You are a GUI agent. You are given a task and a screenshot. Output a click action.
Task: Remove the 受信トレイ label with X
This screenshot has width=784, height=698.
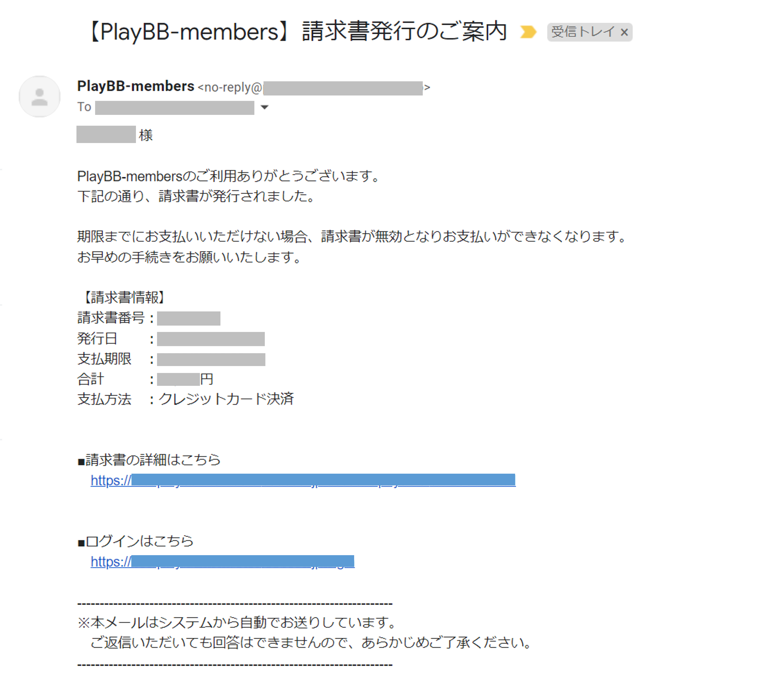click(x=624, y=32)
